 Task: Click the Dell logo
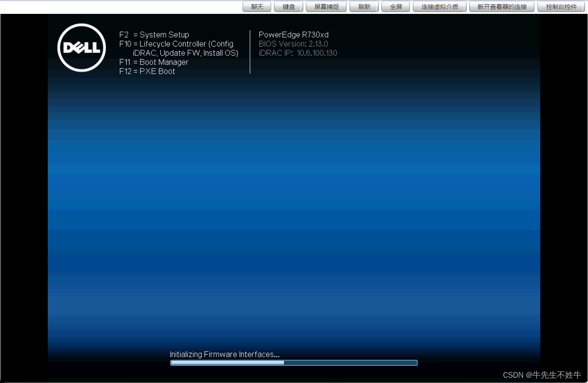coord(82,48)
